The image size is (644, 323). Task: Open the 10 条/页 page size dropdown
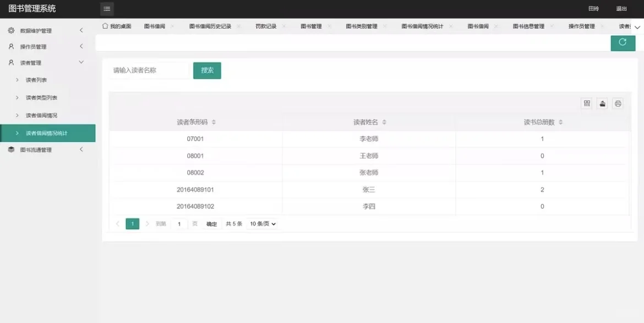pyautogui.click(x=263, y=223)
